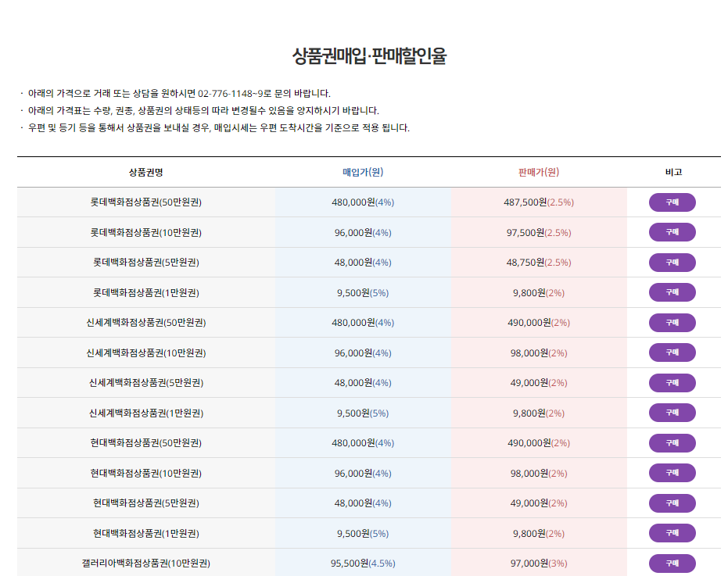Click 롯데 1만원권 sale price 9,800원(2%)

coord(539,292)
